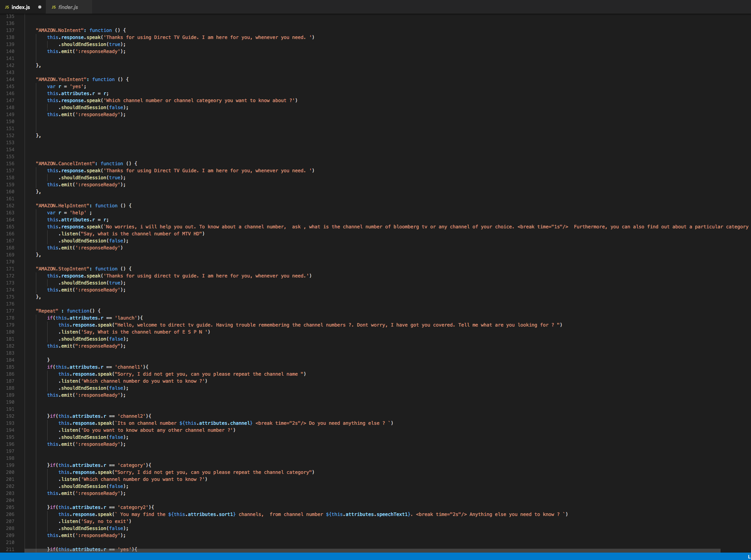Click the unsaved dot on index.js tab
This screenshot has width=751, height=560.
tap(40, 7)
